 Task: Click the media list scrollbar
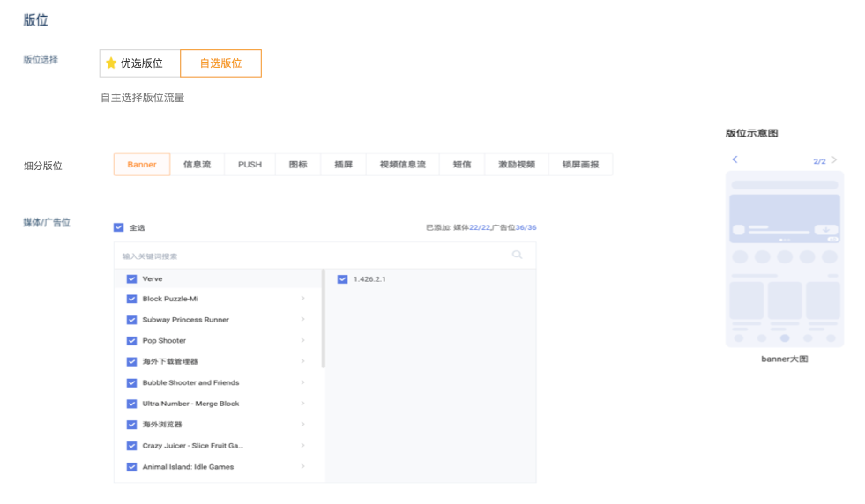click(x=324, y=319)
